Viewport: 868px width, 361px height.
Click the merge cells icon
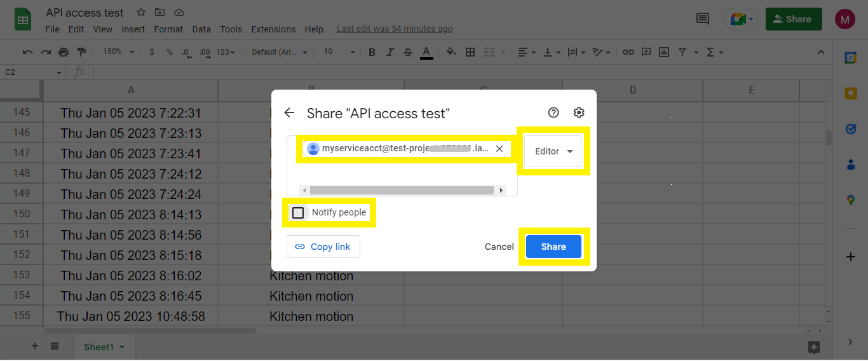(x=489, y=52)
